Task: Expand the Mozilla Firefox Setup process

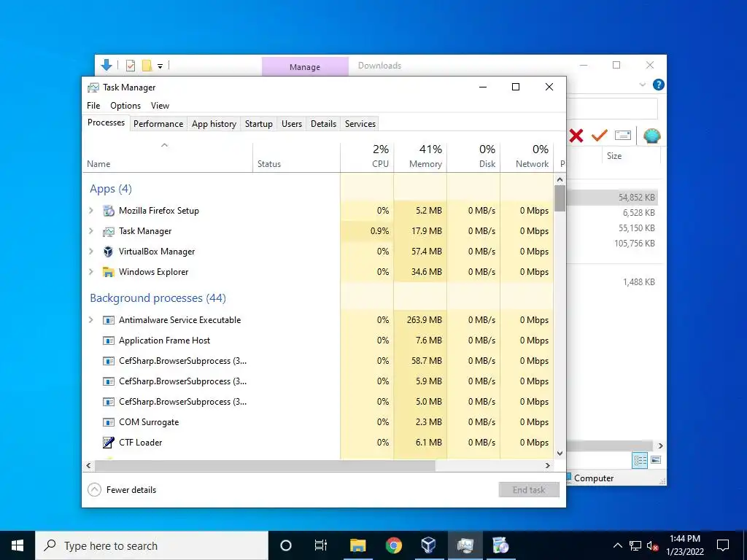Action: (91, 211)
